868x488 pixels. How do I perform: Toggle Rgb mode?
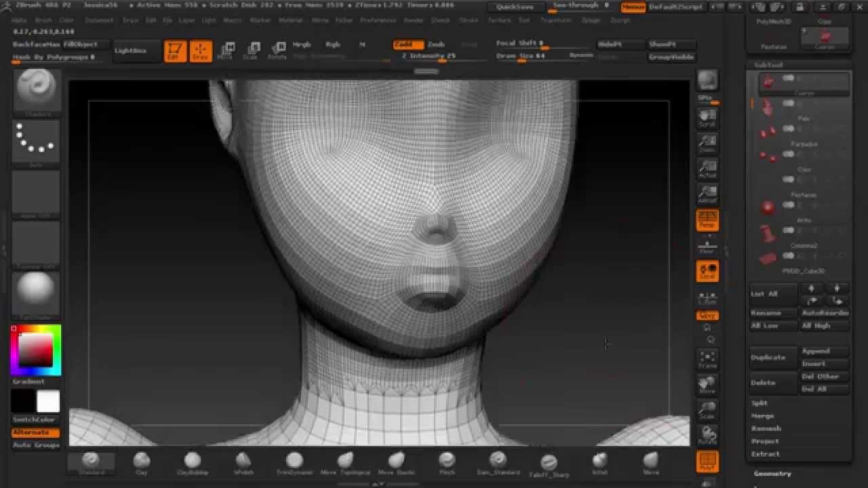point(333,44)
